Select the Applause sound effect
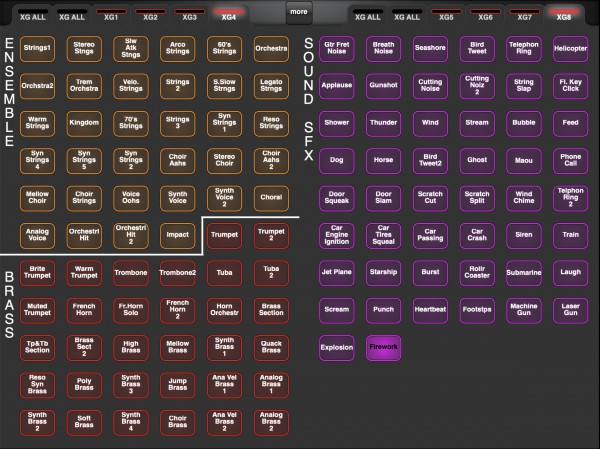The height and width of the screenshot is (449, 600). pyautogui.click(x=337, y=86)
